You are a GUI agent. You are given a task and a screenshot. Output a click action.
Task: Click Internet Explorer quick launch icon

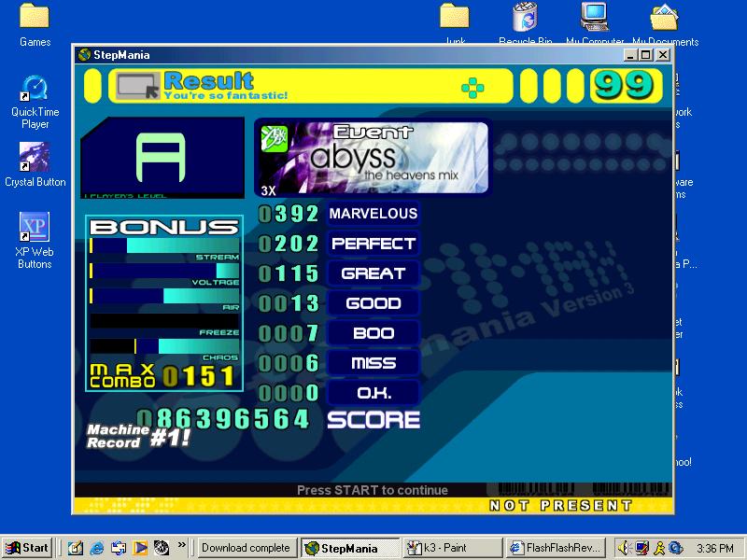coord(97,548)
